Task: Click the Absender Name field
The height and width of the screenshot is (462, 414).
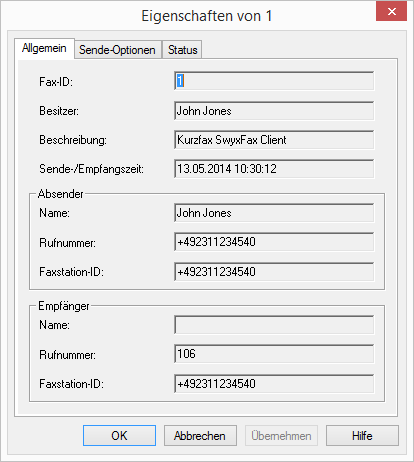Action: click(274, 213)
